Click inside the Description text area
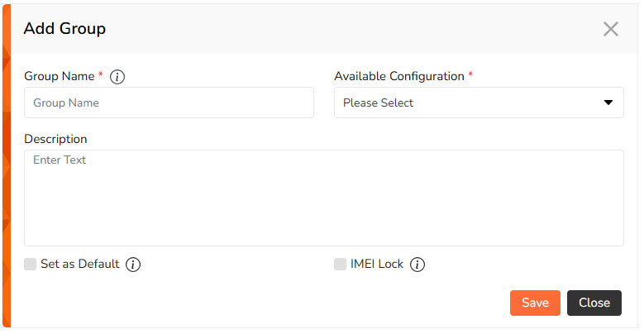The width and height of the screenshot is (644, 334). pos(323,198)
